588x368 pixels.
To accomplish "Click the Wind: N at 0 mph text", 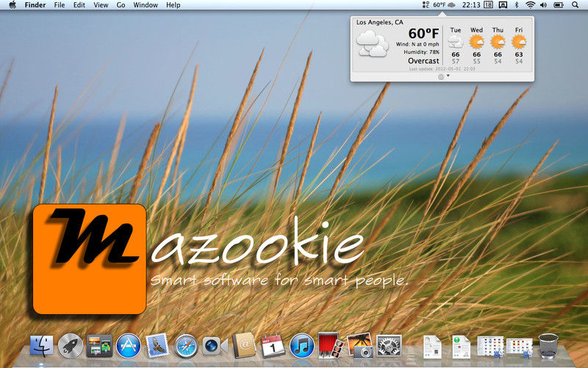I will (417, 44).
